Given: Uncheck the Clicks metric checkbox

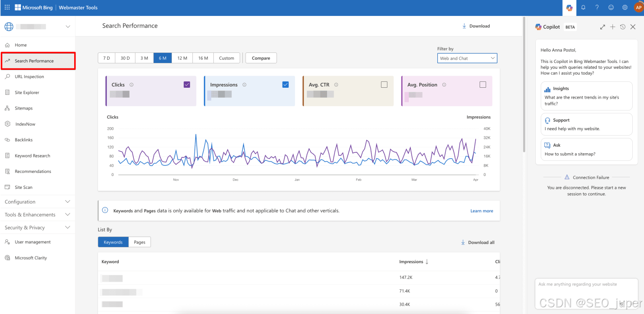Looking at the screenshot, I should pyautogui.click(x=187, y=84).
